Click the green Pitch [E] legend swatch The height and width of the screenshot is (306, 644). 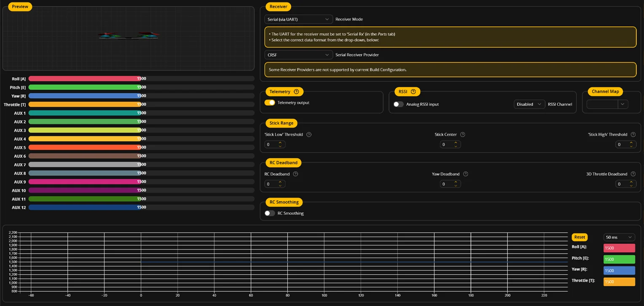(x=619, y=259)
